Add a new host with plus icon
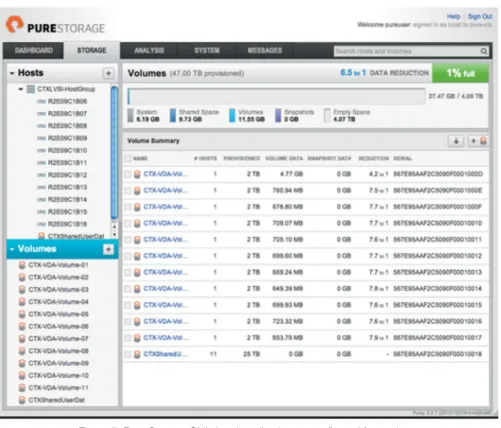501x428 pixels. point(108,73)
